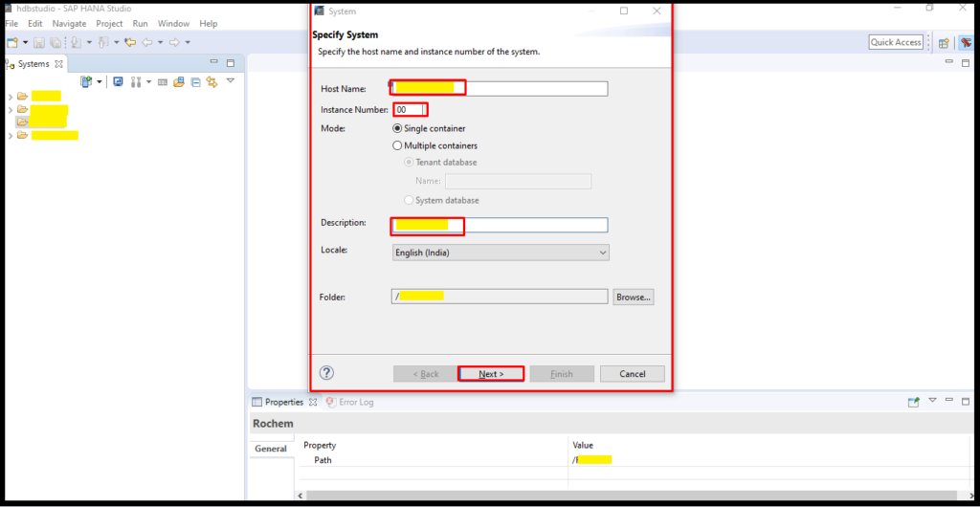
Task: Click Open Perspective icon near Quick Access
Action: pos(944,42)
